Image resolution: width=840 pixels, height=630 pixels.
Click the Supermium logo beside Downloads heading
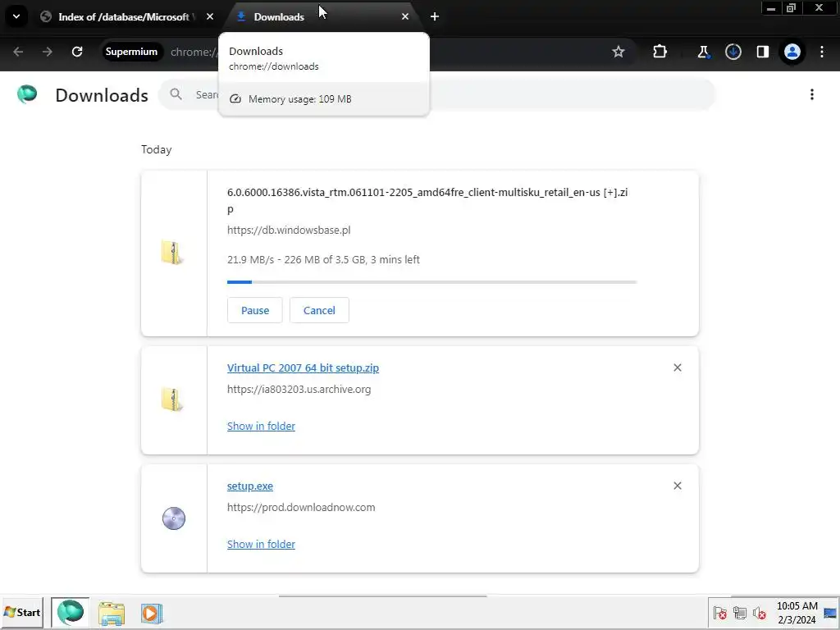(27, 94)
